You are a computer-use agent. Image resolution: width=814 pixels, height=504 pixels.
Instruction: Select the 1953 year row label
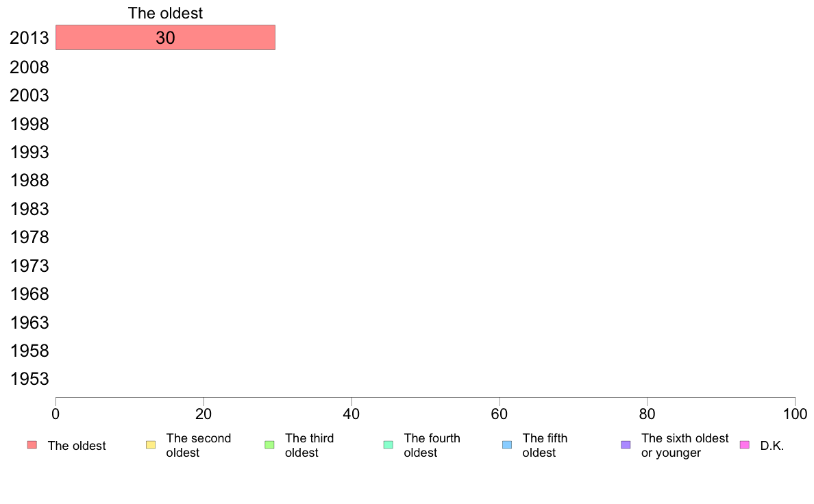click(x=29, y=379)
